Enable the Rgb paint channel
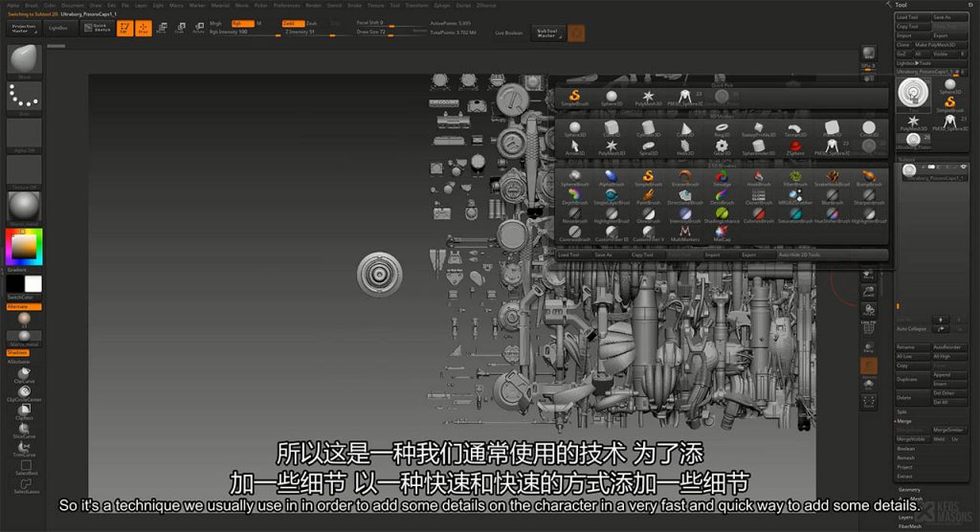This screenshot has height=532, width=980. tap(242, 23)
